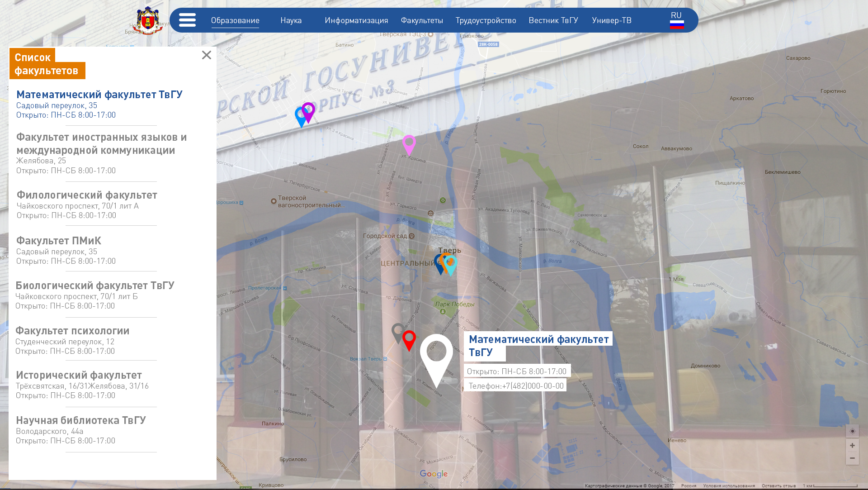Screen dimensions: 868x490
Task: Click Условия использования map link
Action: [729, 486]
